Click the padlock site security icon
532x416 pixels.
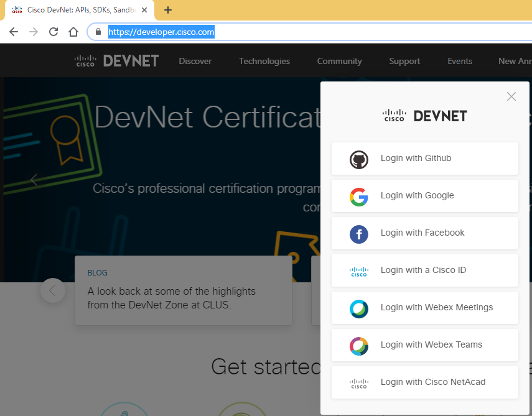[98, 32]
